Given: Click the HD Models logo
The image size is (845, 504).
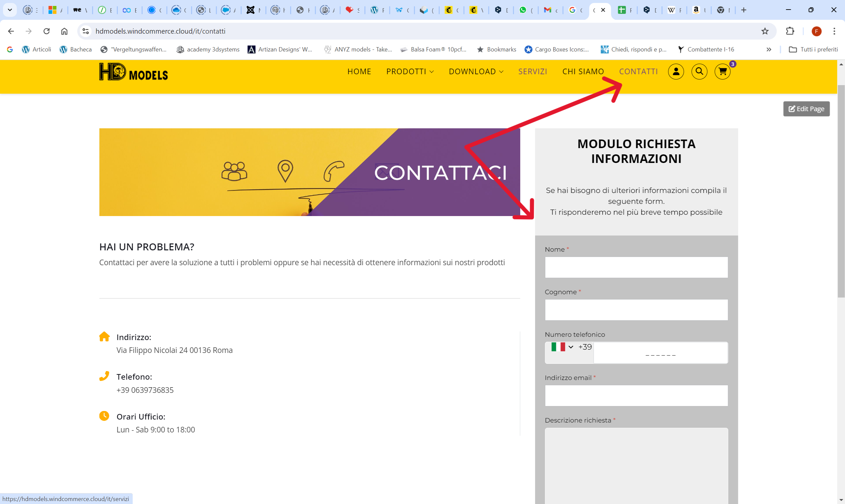Looking at the screenshot, I should point(134,72).
